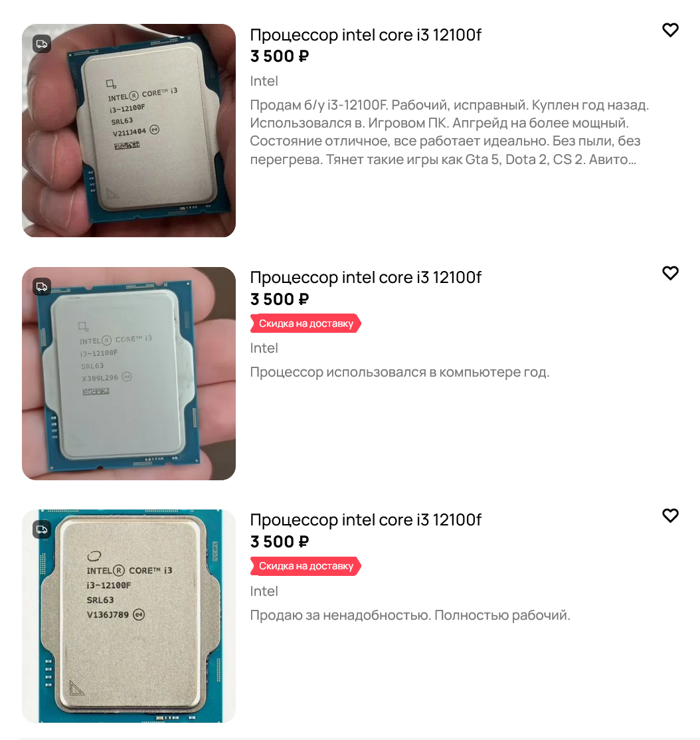
Task: Click 'Скидка на доставку' badge on third listing
Action: coord(306,567)
